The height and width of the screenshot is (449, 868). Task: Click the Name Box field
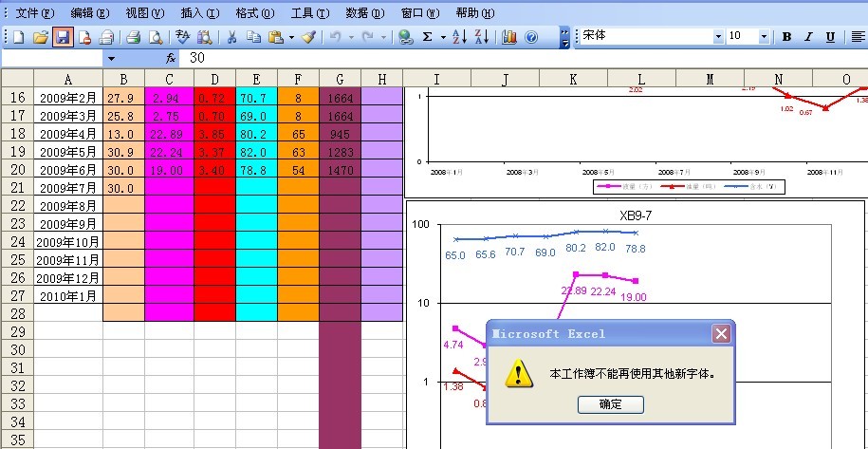53,58
